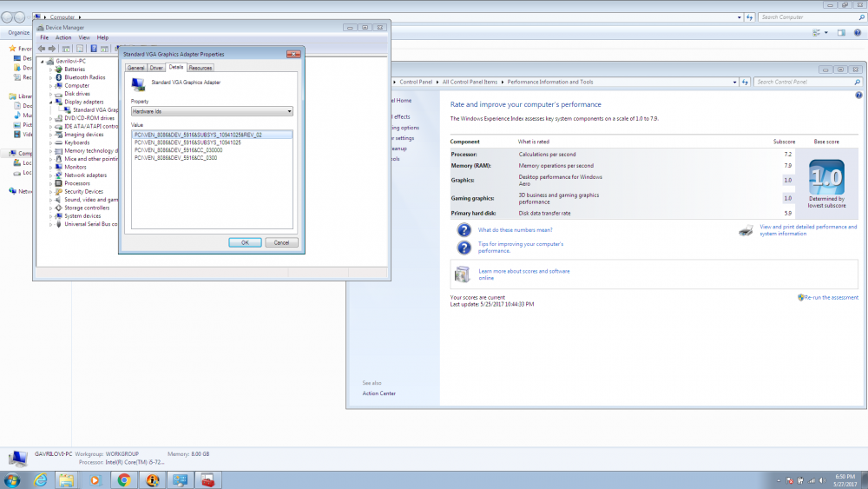Image resolution: width=868 pixels, height=489 pixels.
Task: Select Standard VGA Graphics Adapter tree item
Action: (91, 110)
